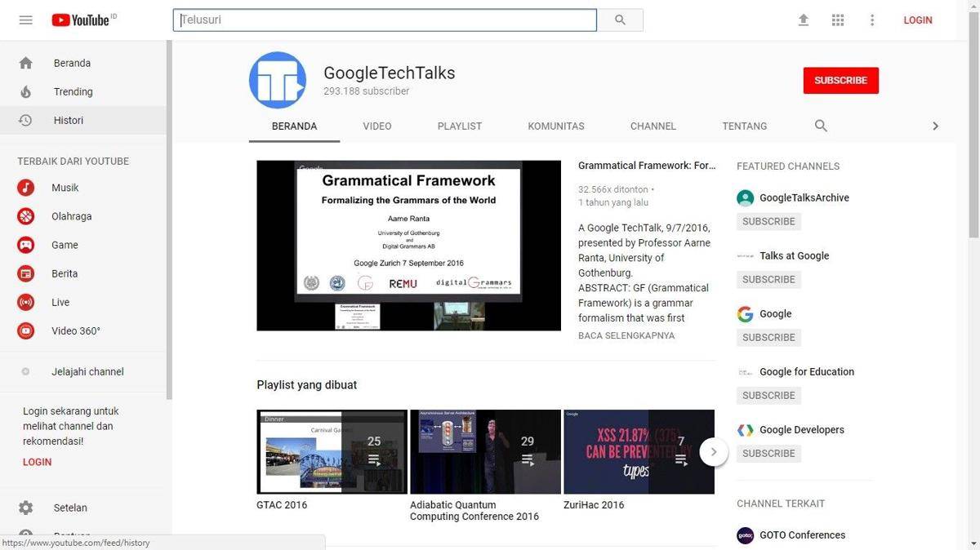The width and height of the screenshot is (980, 550).
Task: Click the Histori clock icon
Action: pos(25,120)
